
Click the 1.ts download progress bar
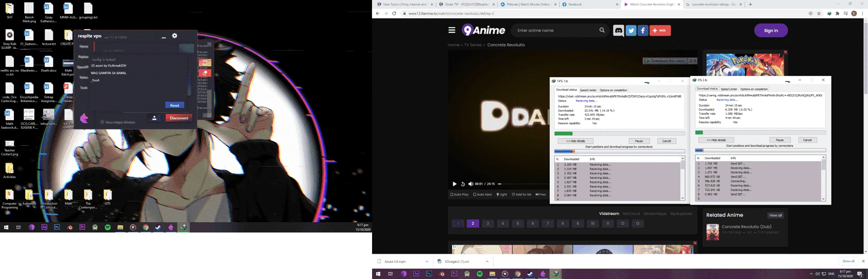click(x=619, y=134)
